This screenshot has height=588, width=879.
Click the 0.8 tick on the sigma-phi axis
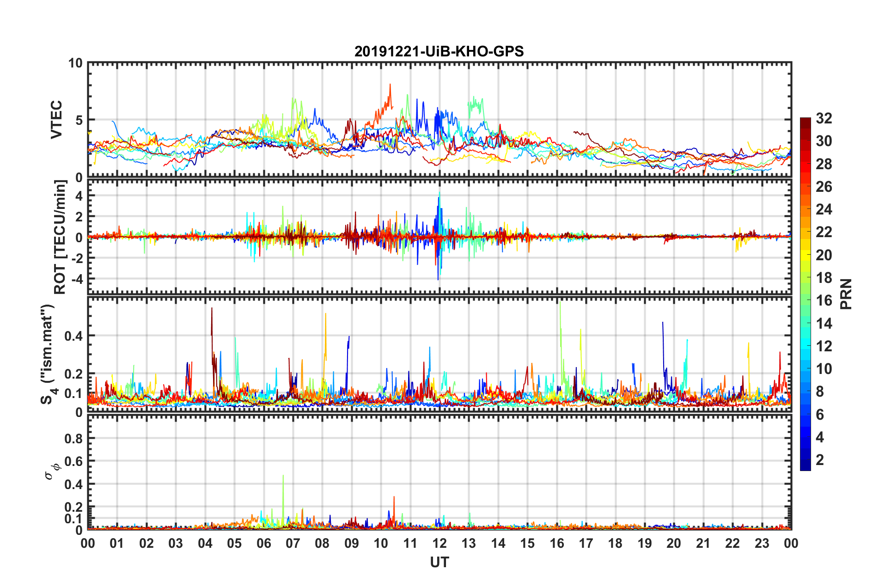point(74,438)
